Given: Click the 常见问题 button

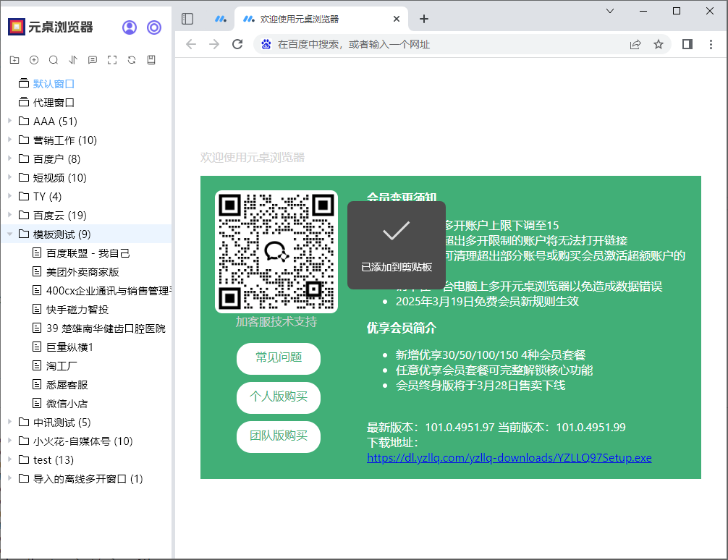Looking at the screenshot, I should point(279,358).
